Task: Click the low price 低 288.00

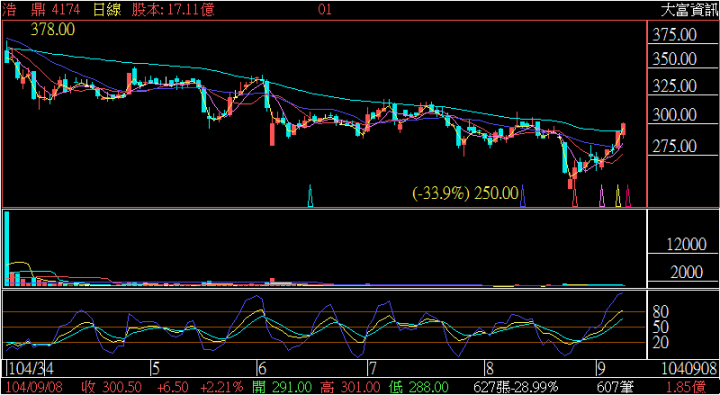Action: click(x=418, y=387)
